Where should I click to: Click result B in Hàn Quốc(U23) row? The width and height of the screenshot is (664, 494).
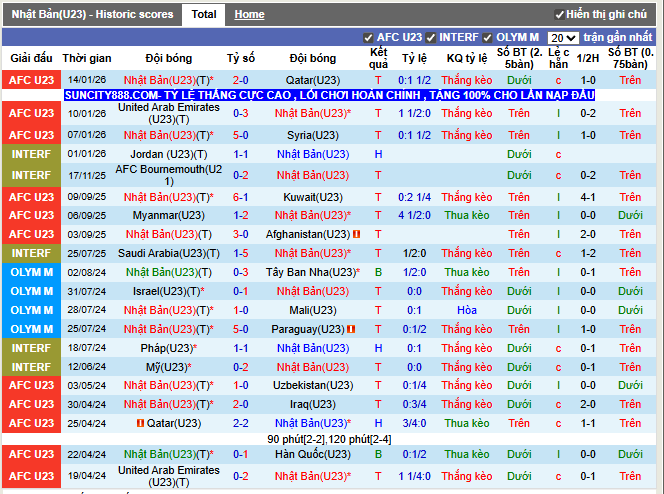378,454
